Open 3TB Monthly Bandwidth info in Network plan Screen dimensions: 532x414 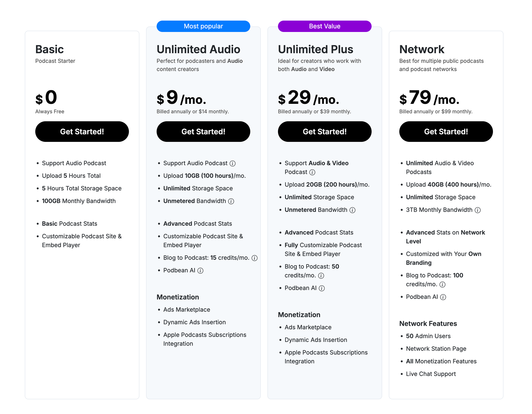[478, 210]
